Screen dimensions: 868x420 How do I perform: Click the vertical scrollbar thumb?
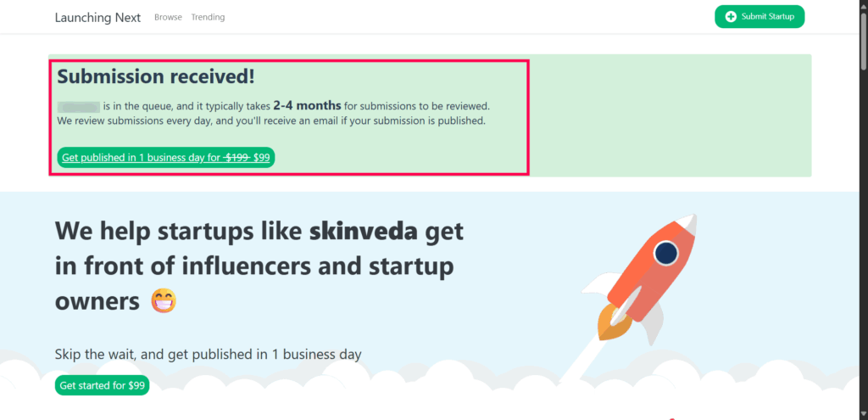[863, 39]
